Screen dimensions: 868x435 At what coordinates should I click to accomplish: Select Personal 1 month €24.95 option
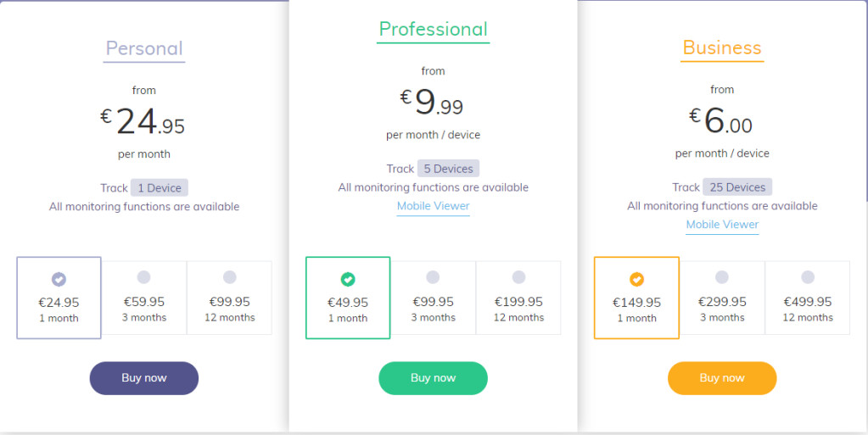pos(59,297)
